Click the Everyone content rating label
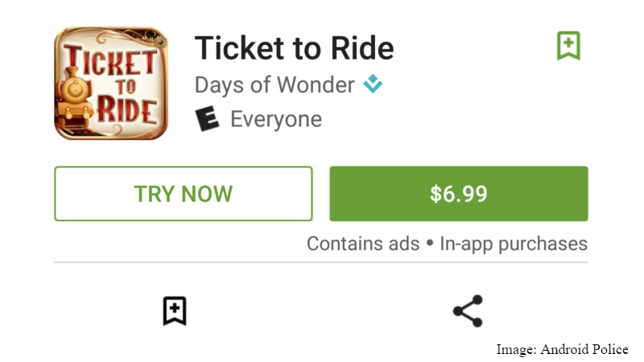This screenshot has height=362, width=644. (x=276, y=120)
